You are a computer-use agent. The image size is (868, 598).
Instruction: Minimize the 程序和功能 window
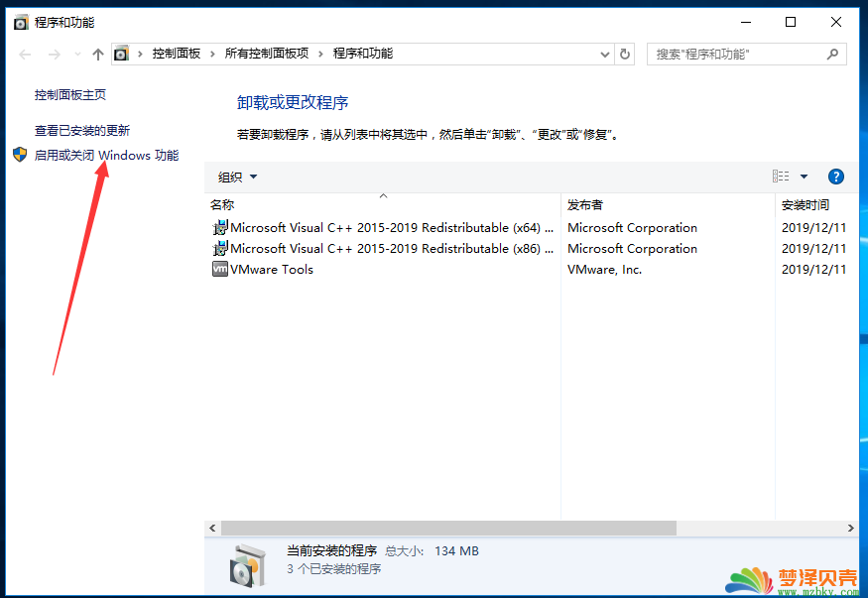click(746, 22)
